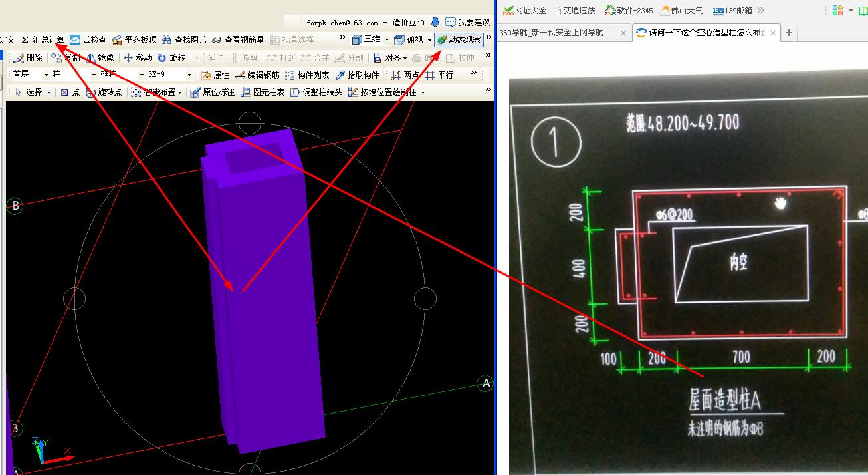The height and width of the screenshot is (475, 868).
Task: Click the 拉伸 stretch tool
Action: point(461,58)
